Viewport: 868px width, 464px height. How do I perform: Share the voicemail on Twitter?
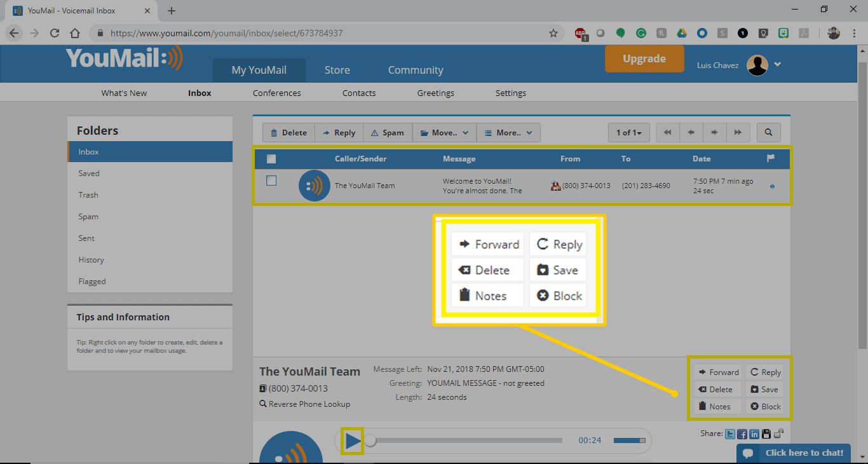click(x=731, y=434)
